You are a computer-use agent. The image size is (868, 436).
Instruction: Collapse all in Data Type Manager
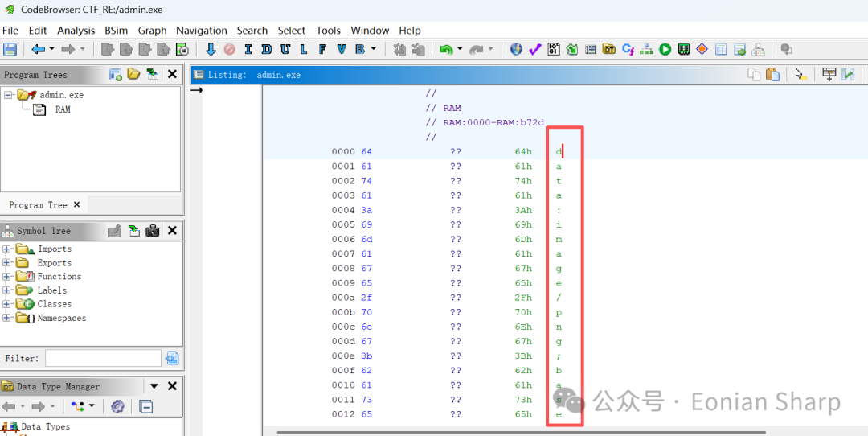click(145, 407)
